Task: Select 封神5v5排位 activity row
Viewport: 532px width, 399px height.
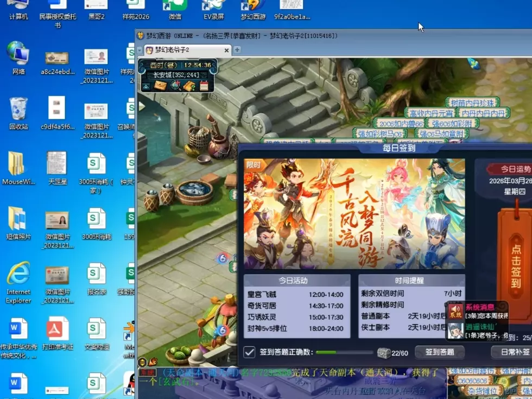Action: [295, 328]
